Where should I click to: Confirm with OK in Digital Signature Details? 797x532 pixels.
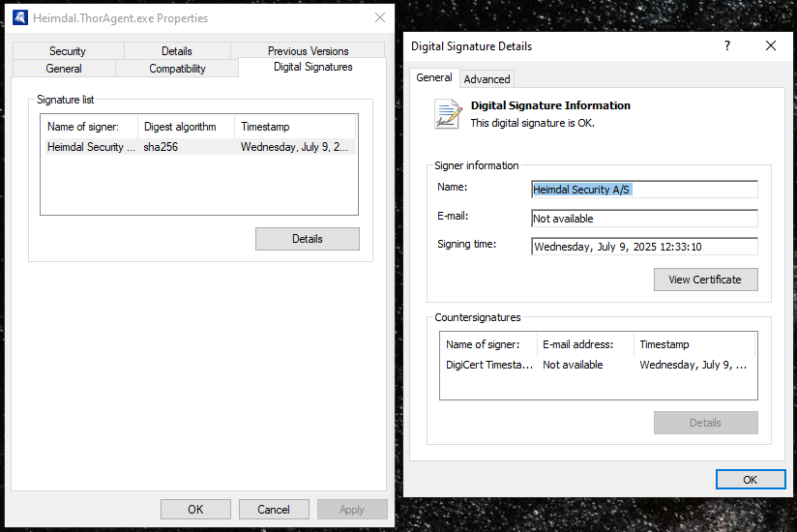coord(751,480)
